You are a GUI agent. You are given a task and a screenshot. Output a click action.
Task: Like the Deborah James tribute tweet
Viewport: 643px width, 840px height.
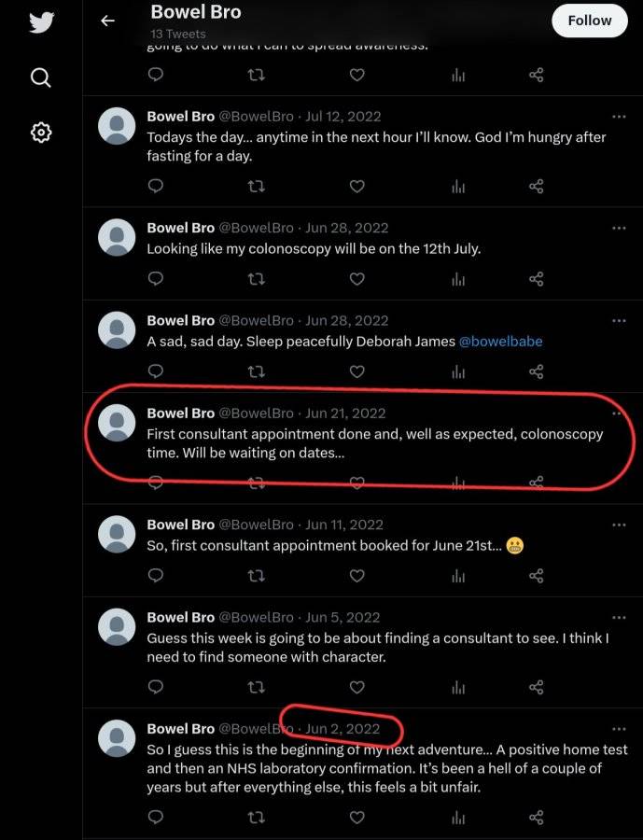(x=356, y=371)
